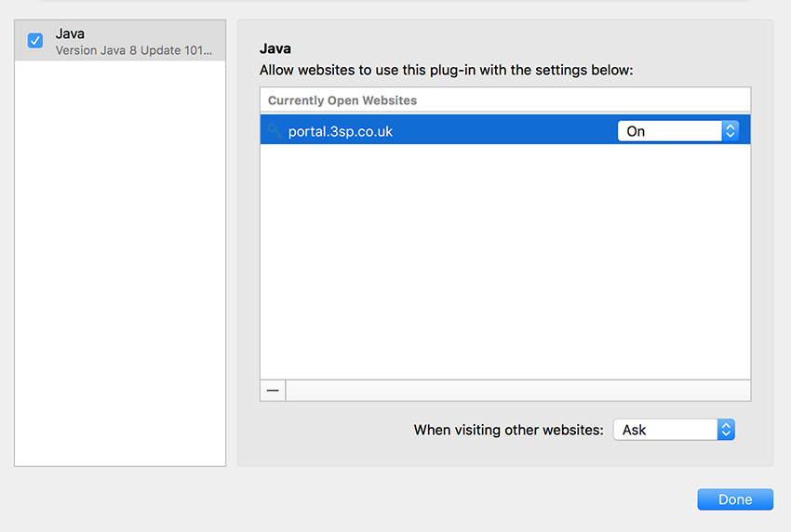Click the key icon beside portal.3sp.co.uk
The image size is (791, 532).
point(275,130)
